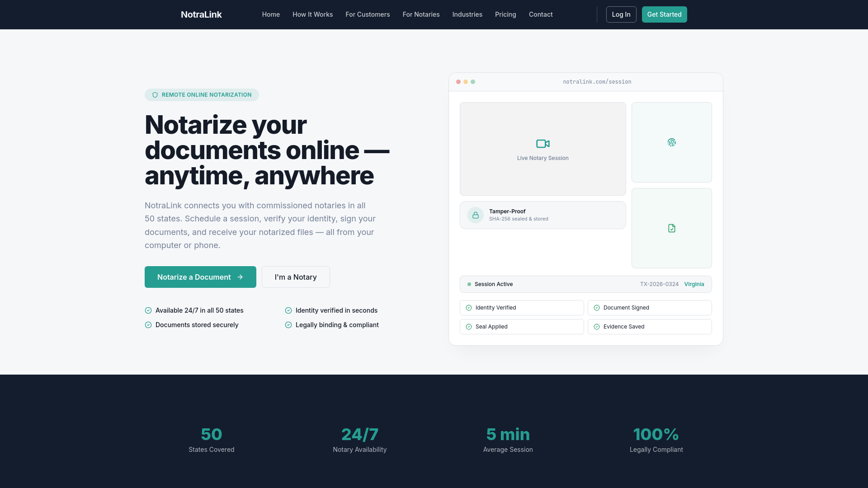Open the Home nav link
Screen dimensions: 868x488
click(x=271, y=14)
